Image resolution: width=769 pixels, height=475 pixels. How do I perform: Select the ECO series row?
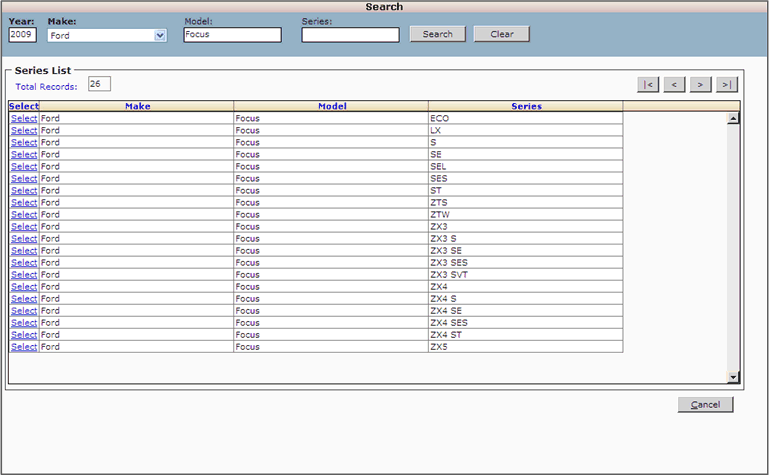(24, 118)
